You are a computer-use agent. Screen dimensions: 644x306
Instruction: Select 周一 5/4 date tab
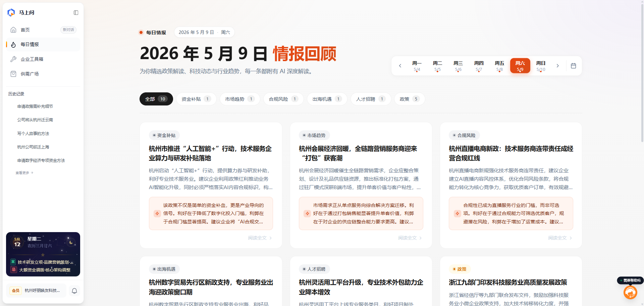(x=417, y=66)
